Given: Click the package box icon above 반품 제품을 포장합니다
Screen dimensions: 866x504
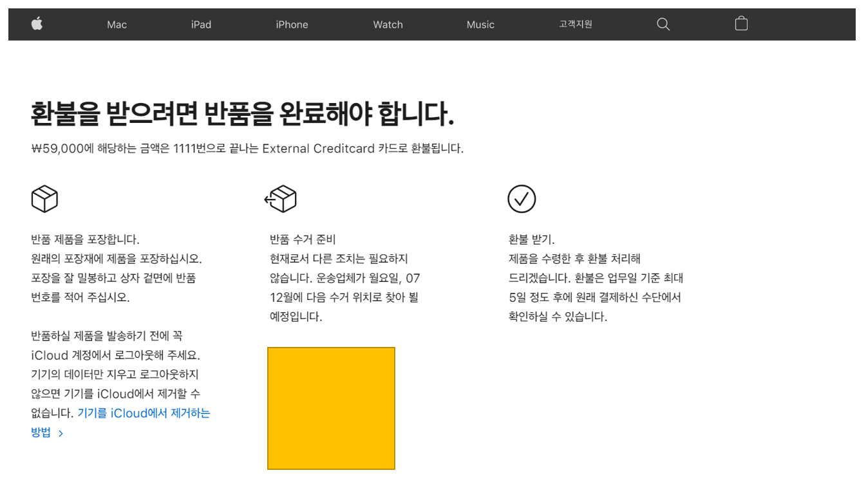Looking at the screenshot, I should click(x=44, y=199).
